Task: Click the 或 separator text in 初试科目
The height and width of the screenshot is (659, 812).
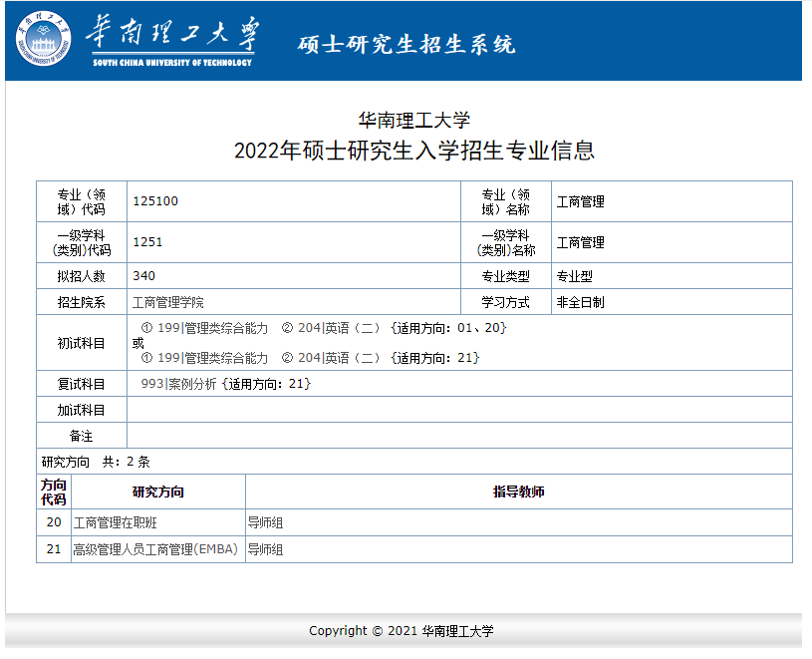Action: point(138,343)
